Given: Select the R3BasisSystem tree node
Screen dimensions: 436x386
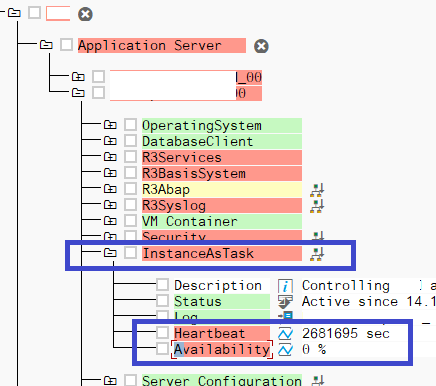Looking at the screenshot, I should [x=222, y=173].
